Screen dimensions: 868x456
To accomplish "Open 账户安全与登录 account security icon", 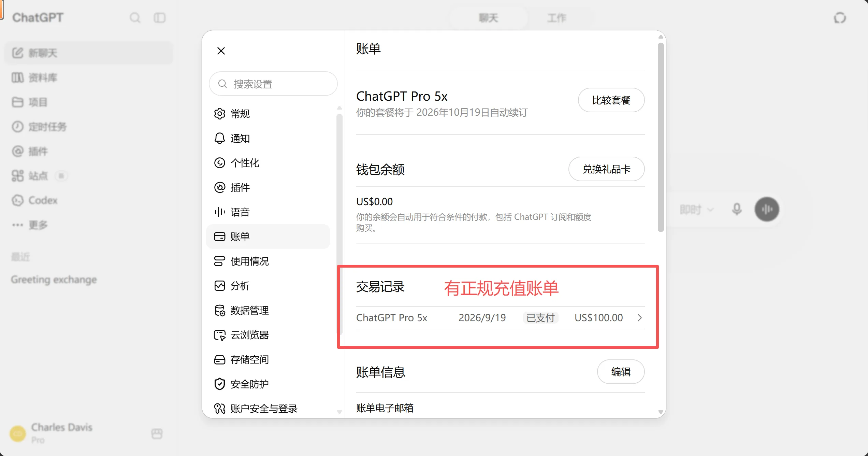I will [x=220, y=409].
